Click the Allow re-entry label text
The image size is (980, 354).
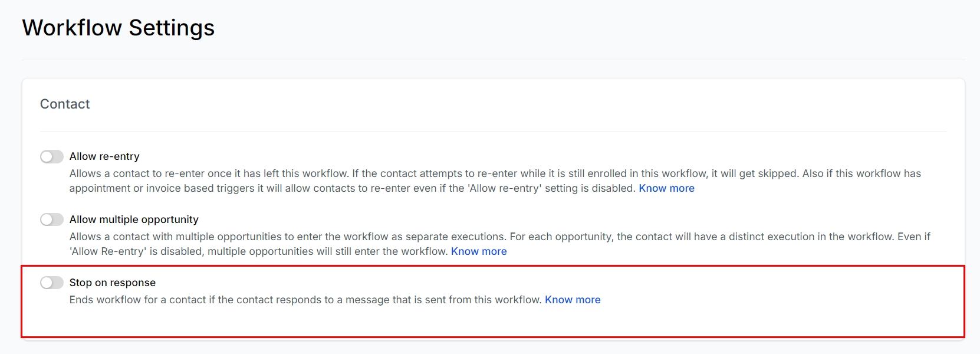pos(104,156)
